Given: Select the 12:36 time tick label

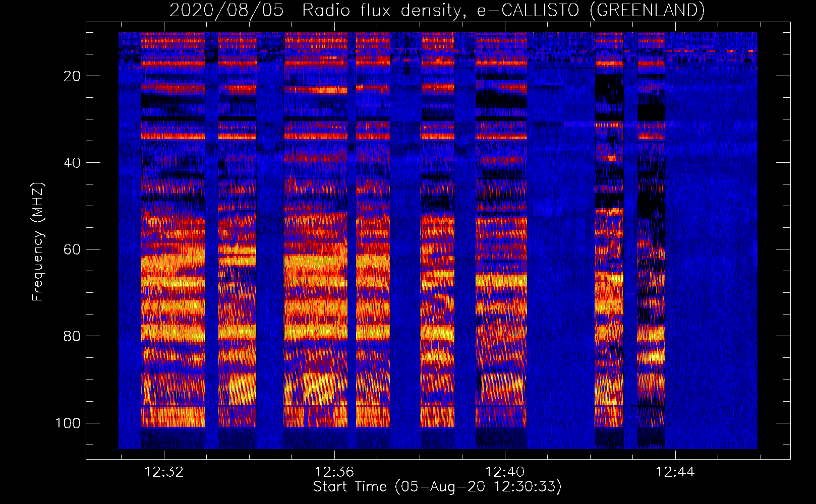Looking at the screenshot, I should (334, 472).
